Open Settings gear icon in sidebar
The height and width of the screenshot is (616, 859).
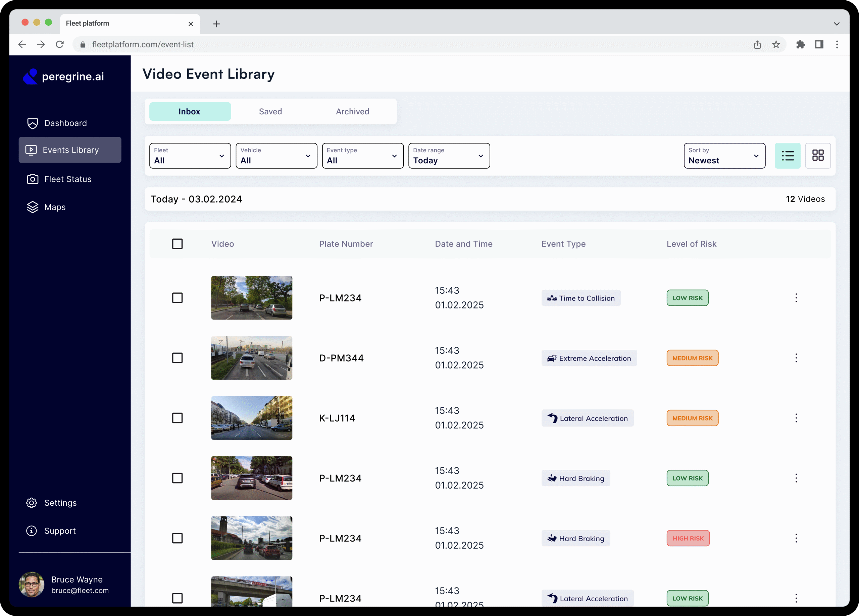point(32,503)
